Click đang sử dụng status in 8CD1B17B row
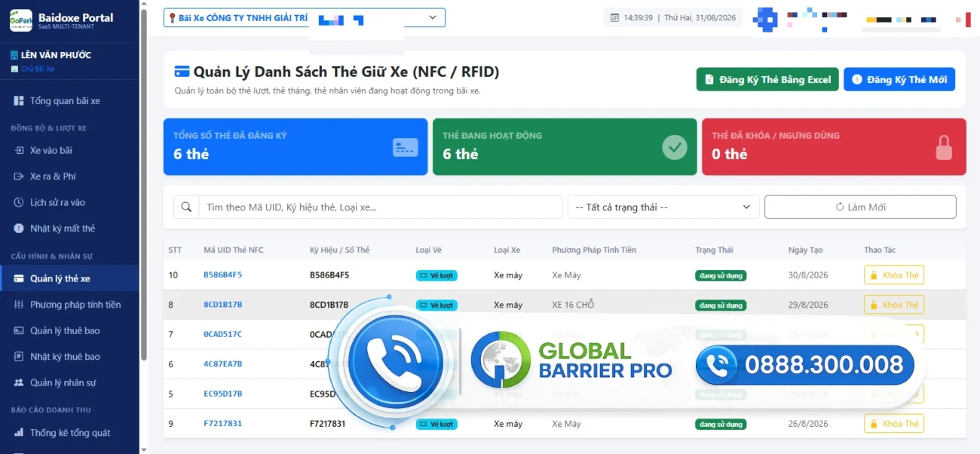 point(721,305)
